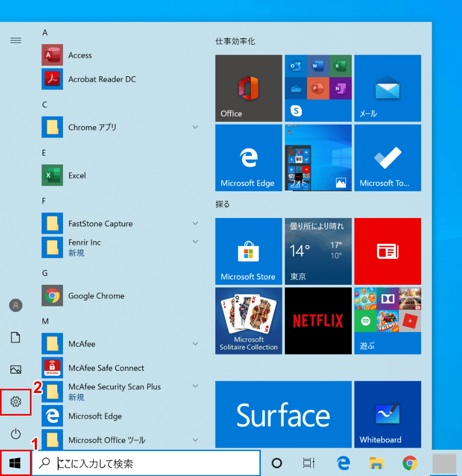The height and width of the screenshot is (476, 462).
Task: Click the letter M section header
Action: [45, 321]
